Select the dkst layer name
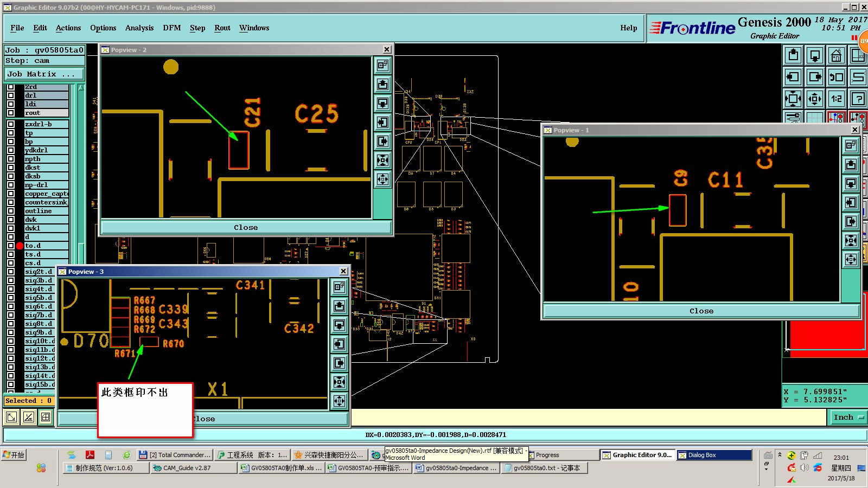The height and width of the screenshot is (488, 868). click(46, 168)
